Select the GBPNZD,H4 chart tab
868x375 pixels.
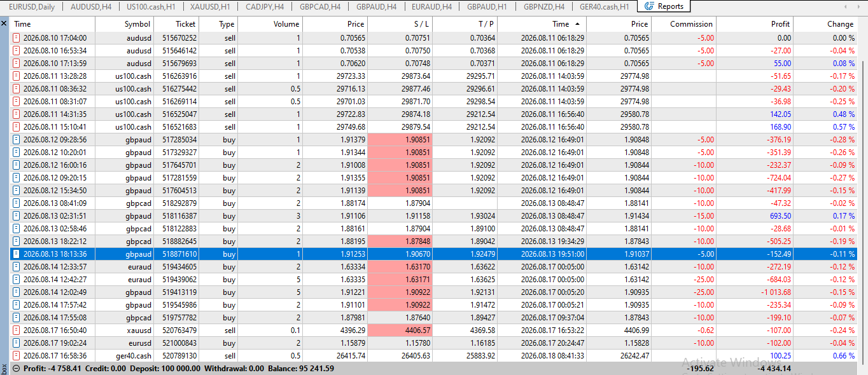pyautogui.click(x=544, y=6)
